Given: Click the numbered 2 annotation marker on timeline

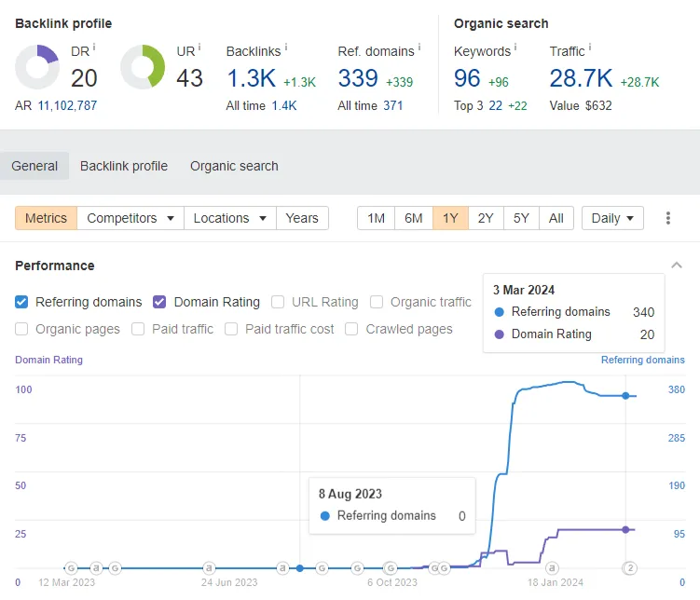Looking at the screenshot, I should pyautogui.click(x=630, y=568).
